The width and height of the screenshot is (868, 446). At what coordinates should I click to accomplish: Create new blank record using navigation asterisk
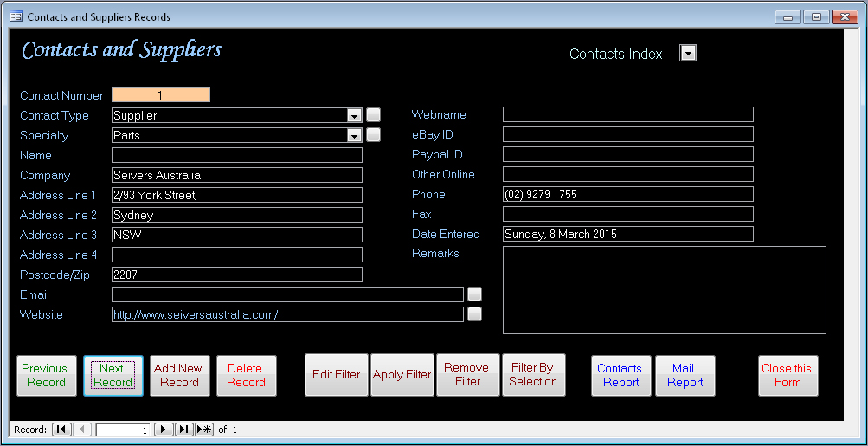tap(204, 430)
